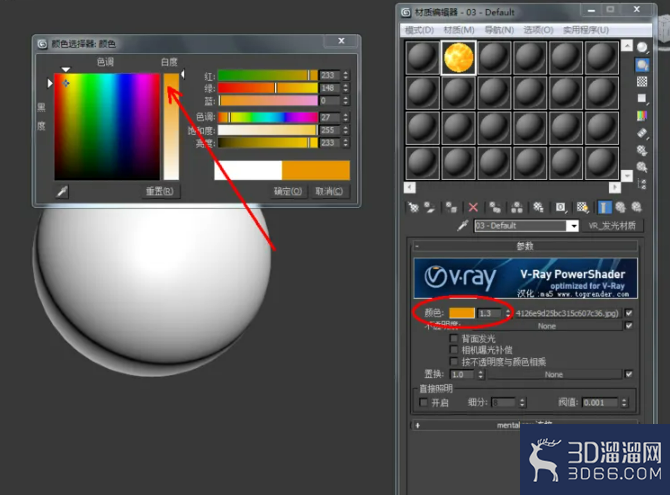Click the jpg texture map button beside 颜色
Image resolution: width=670 pixels, height=495 pixels.
(567, 313)
